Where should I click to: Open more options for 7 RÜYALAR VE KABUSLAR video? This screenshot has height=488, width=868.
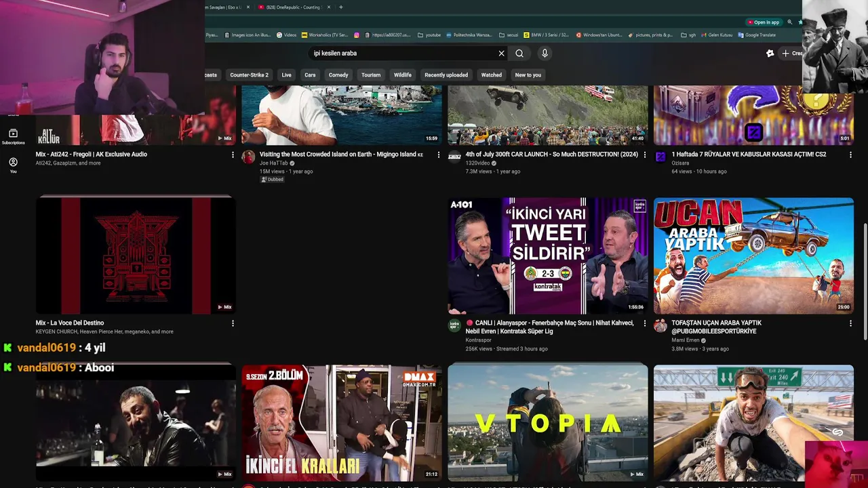tap(850, 155)
